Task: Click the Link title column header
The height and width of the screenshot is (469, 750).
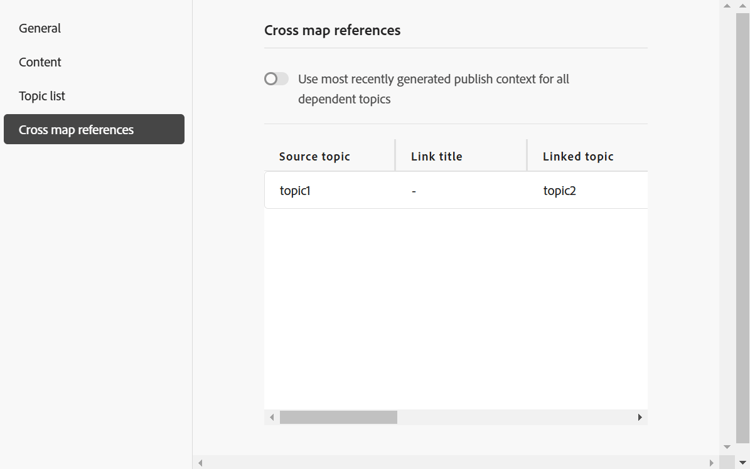Action: point(437,156)
